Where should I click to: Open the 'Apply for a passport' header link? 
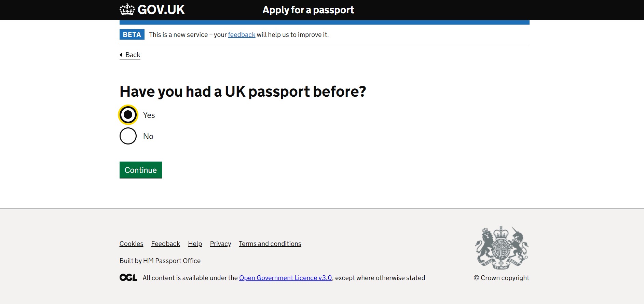tap(308, 10)
